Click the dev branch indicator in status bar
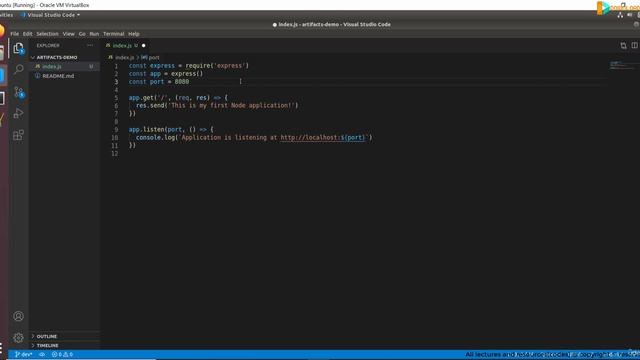This screenshot has height=360, width=640. (23, 354)
